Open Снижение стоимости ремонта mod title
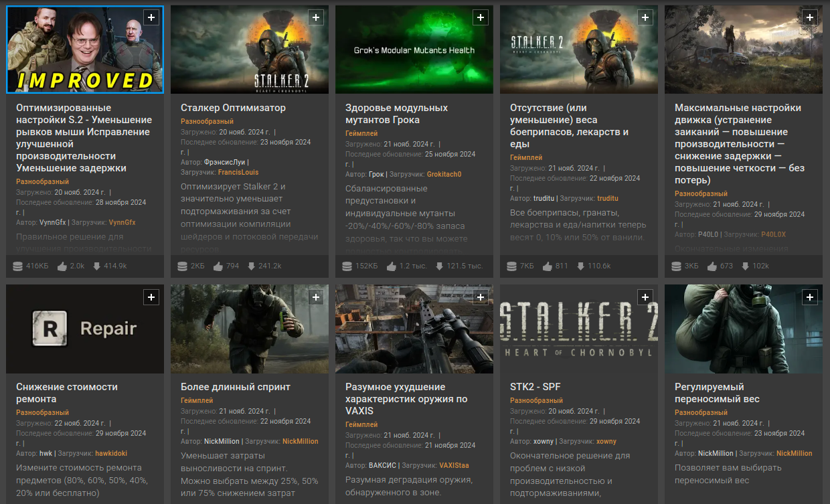Screen dimensions: 830x504 pyautogui.click(x=67, y=393)
